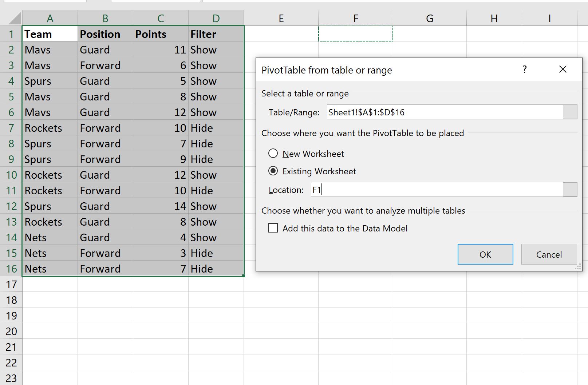Click the Table/Range collapse dialog button
588x385 pixels.
(x=570, y=112)
